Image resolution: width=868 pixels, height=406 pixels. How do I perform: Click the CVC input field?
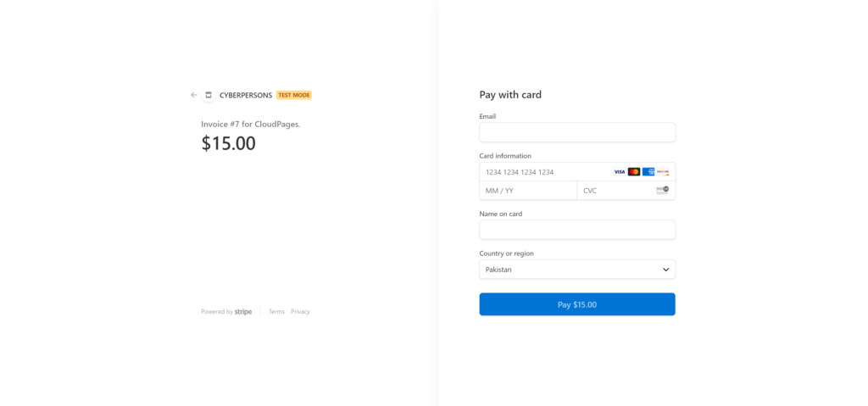(626, 191)
